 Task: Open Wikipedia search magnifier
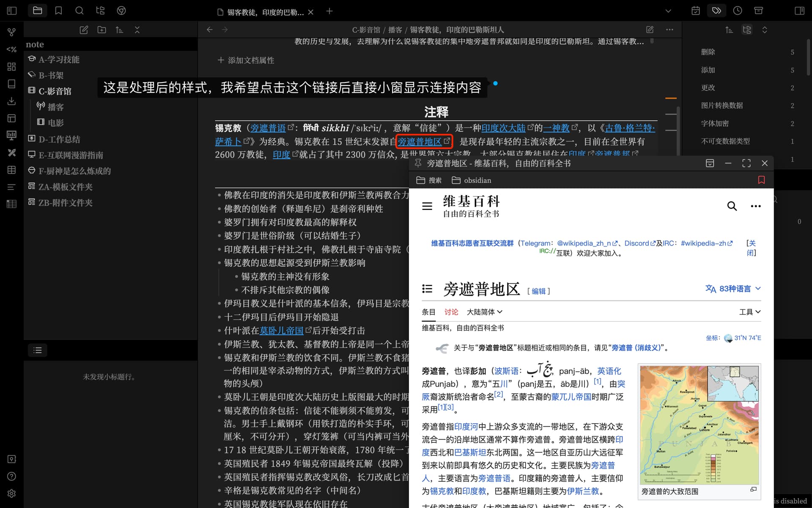click(x=732, y=206)
